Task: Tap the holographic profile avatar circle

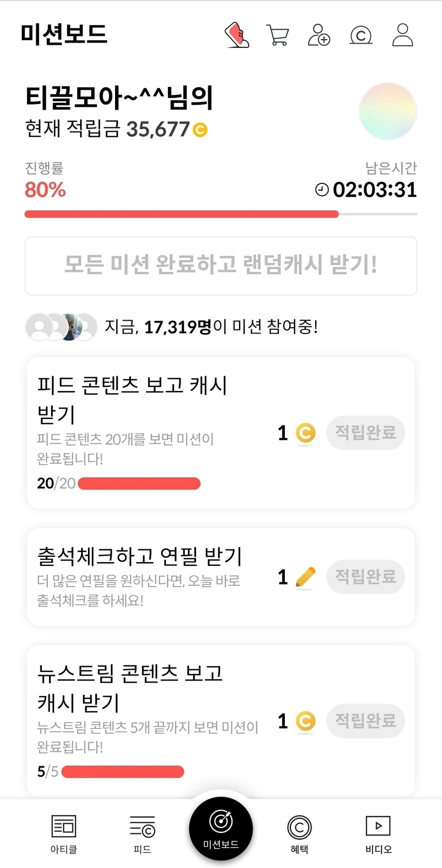Action: (x=388, y=111)
